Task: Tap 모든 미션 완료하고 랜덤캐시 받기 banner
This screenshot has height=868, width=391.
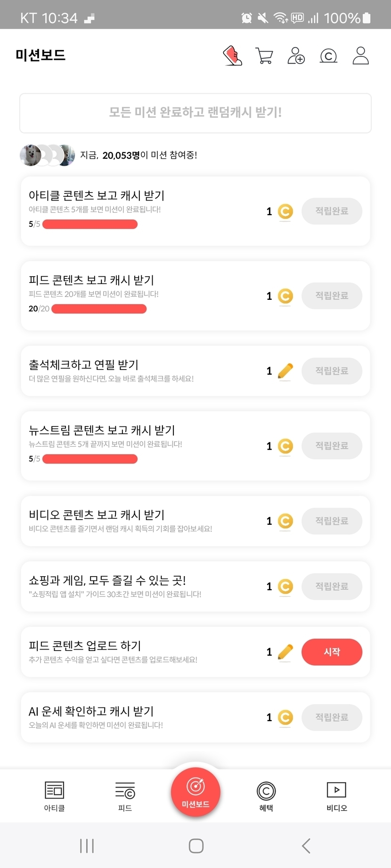Action: coord(195,113)
